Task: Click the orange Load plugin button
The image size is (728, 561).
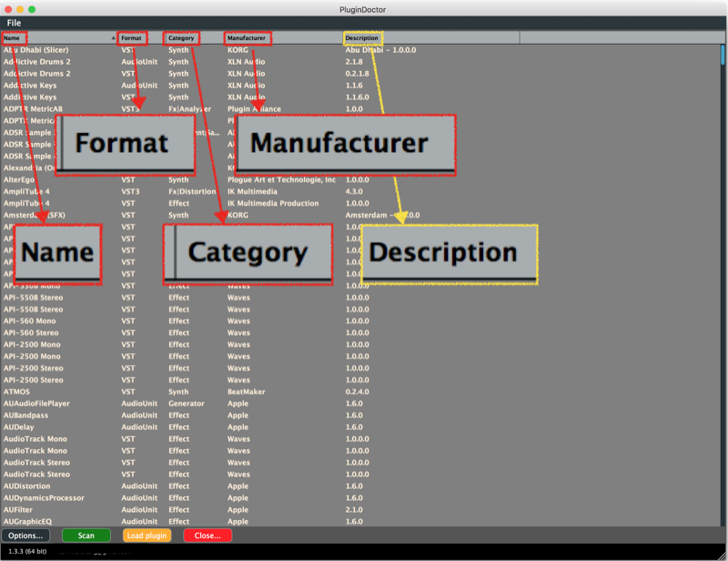Action: [x=147, y=535]
